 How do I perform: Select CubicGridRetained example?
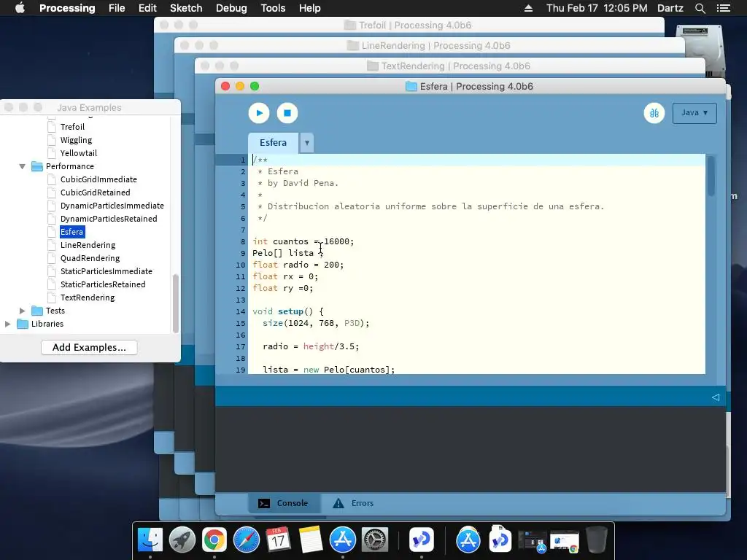[95, 192]
